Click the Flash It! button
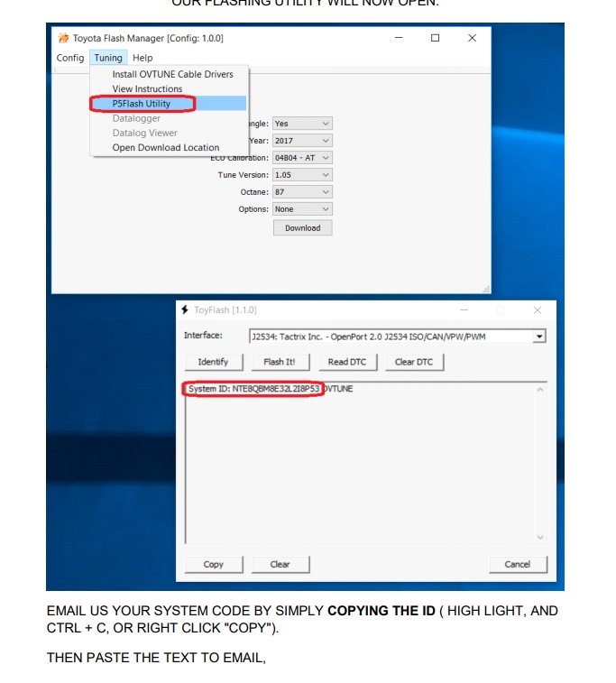 click(280, 362)
